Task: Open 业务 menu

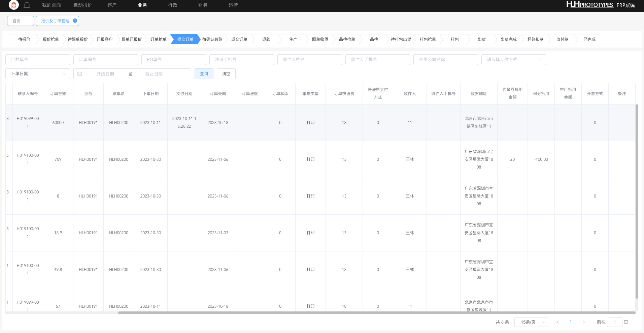Action: coord(142,5)
